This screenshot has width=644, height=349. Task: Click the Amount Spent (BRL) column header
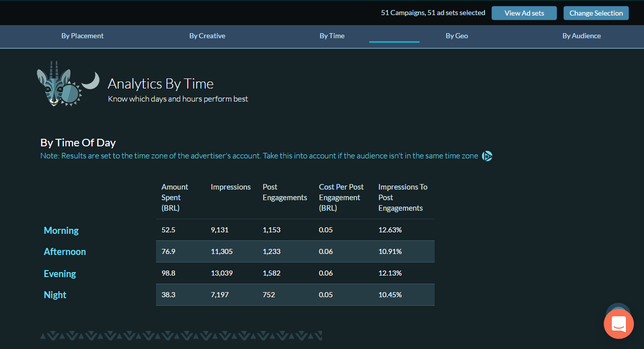click(x=175, y=198)
